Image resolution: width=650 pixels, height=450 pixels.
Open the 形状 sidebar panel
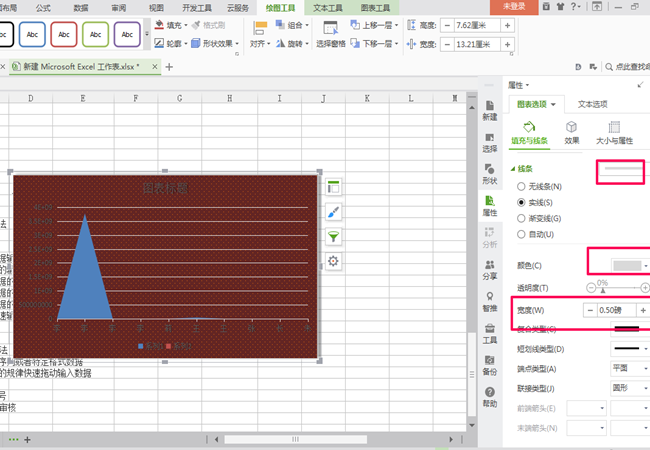pos(490,174)
